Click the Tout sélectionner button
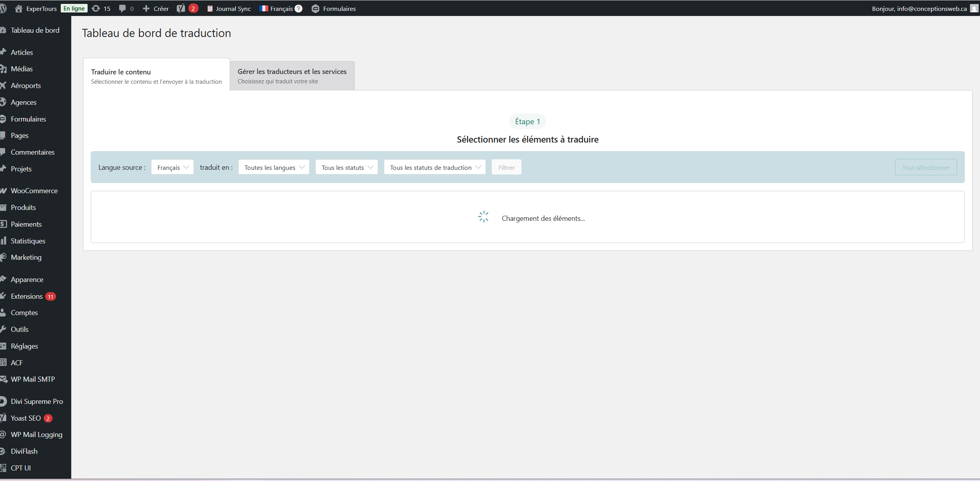The image size is (980, 481). [x=925, y=167]
